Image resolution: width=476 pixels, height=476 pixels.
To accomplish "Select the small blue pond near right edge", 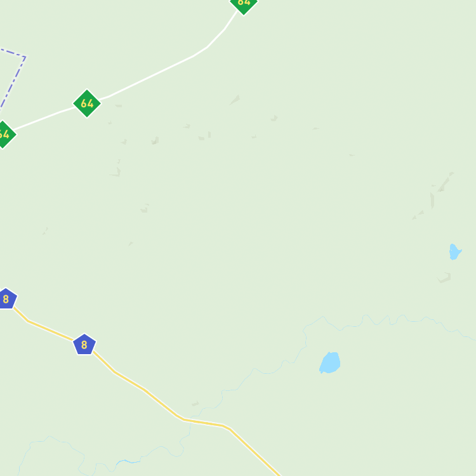I will pos(455,252).
